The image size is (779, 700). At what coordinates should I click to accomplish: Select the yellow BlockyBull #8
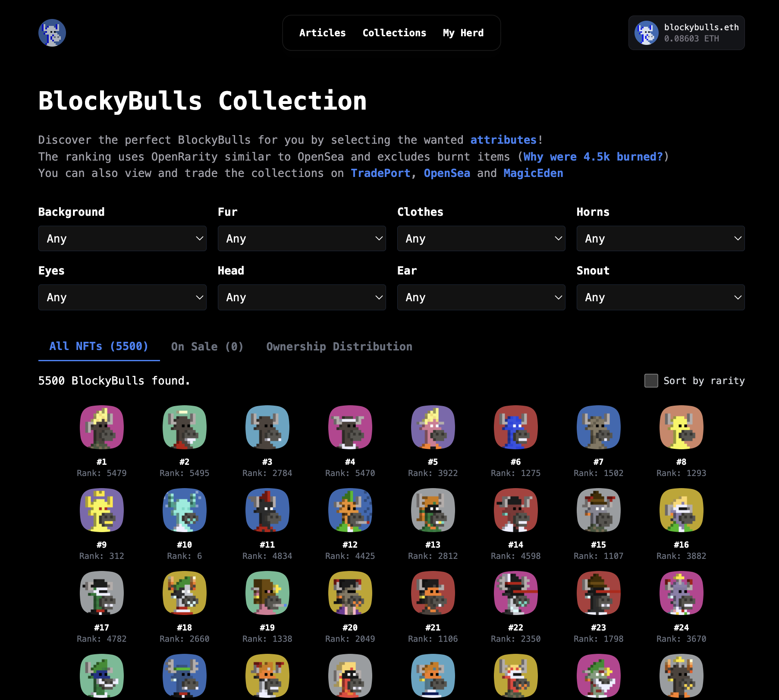[682, 427]
